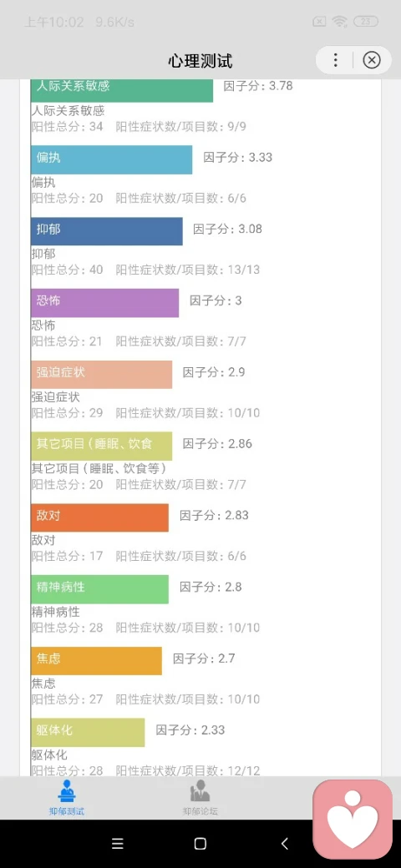Switch to the 抑郁论坛 tab label
The width and height of the screenshot is (401, 868).
[200, 811]
